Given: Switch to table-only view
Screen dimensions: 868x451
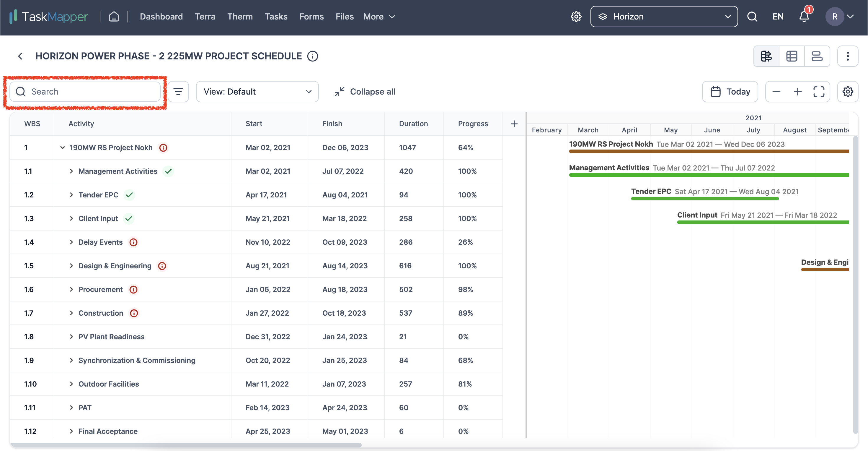Looking at the screenshot, I should (792, 56).
